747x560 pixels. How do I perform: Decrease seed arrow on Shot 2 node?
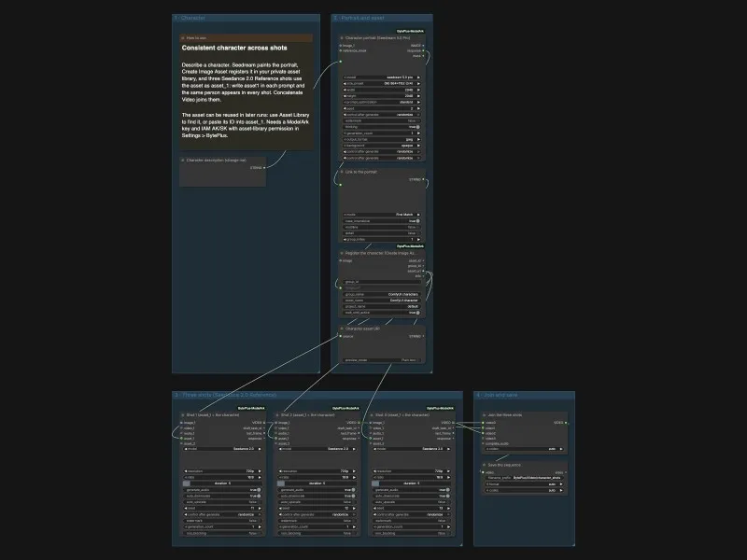click(280, 508)
